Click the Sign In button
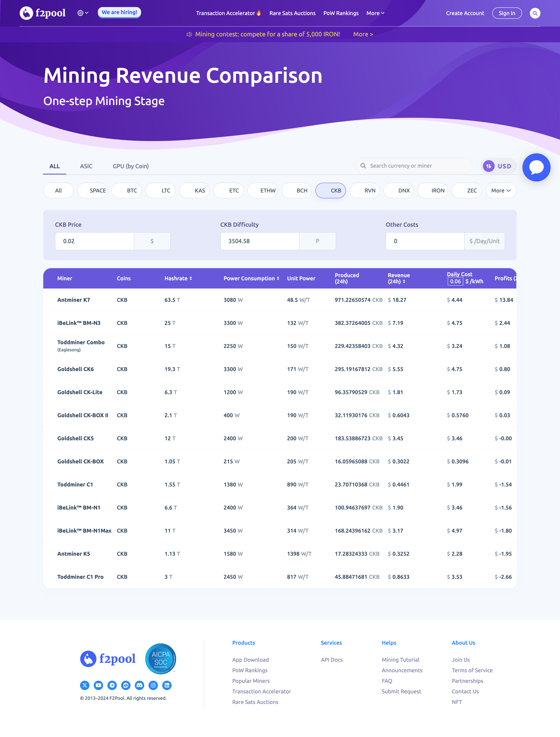 tap(507, 13)
